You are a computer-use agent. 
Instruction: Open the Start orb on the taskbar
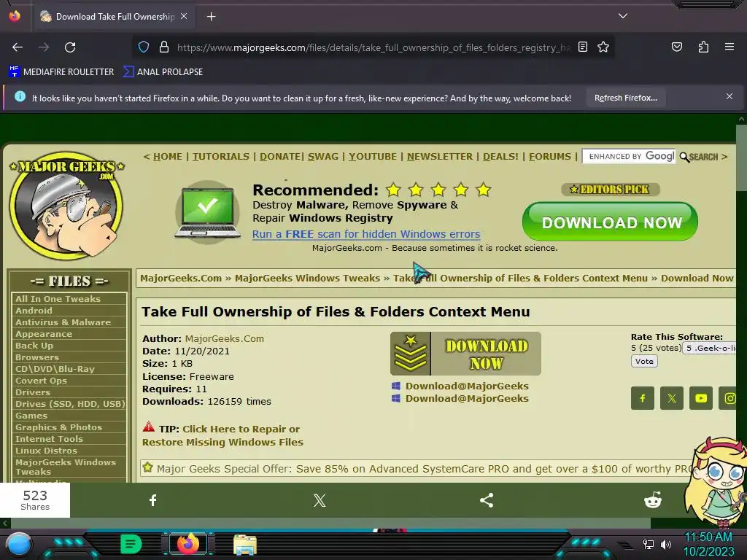click(19, 544)
